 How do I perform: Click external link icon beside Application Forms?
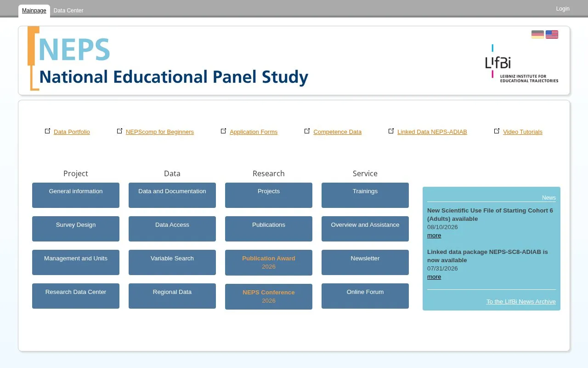coord(223,131)
